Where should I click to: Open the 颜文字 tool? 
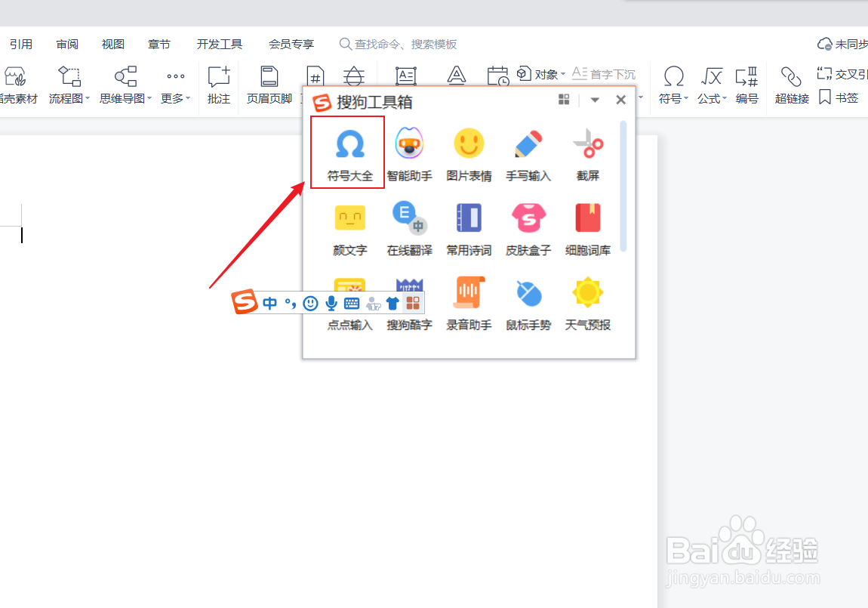350,230
